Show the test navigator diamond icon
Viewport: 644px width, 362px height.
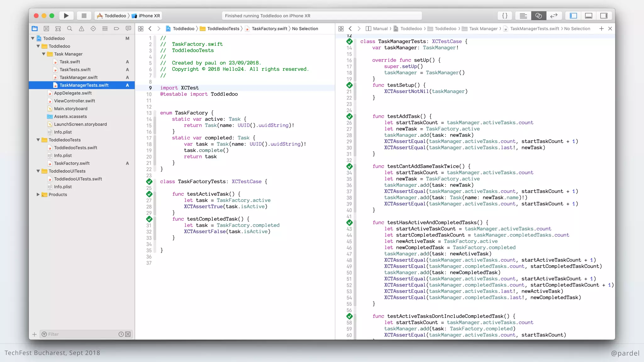(93, 29)
